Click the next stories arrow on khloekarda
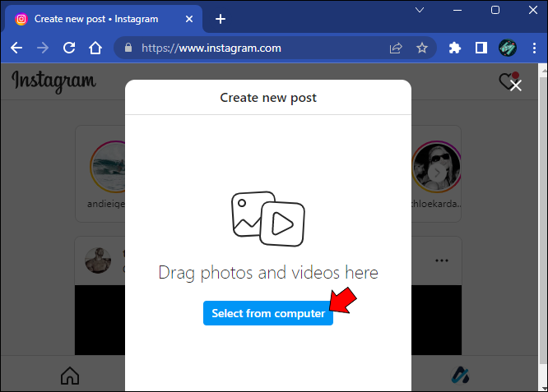The image size is (548, 392). pyautogui.click(x=437, y=173)
